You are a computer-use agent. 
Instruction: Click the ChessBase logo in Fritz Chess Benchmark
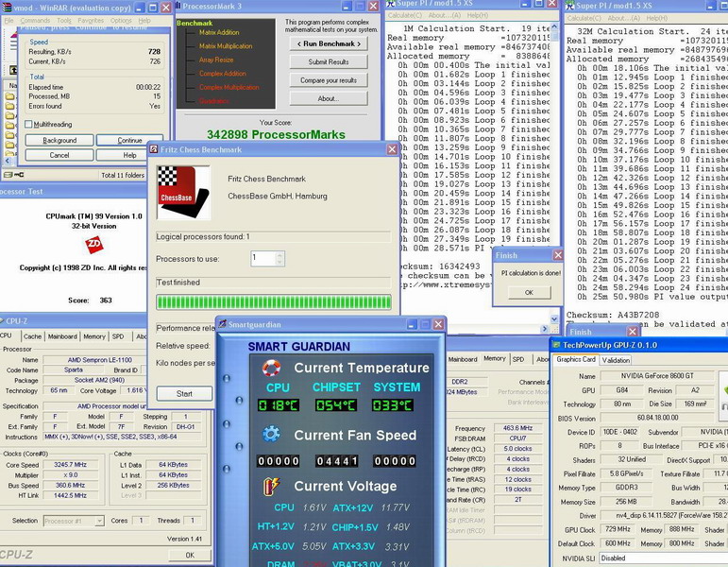pyautogui.click(x=183, y=192)
